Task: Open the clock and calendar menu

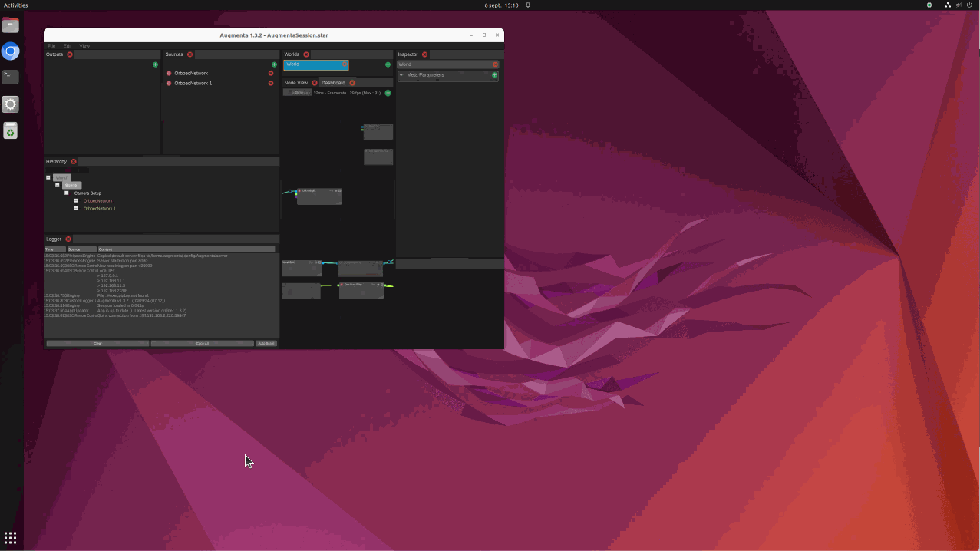Action: click(501, 5)
